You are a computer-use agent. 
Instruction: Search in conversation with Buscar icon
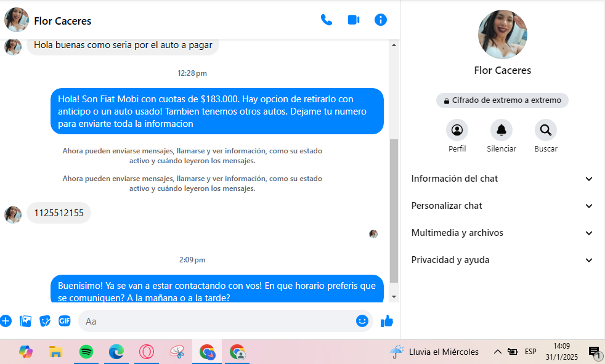coord(546,131)
